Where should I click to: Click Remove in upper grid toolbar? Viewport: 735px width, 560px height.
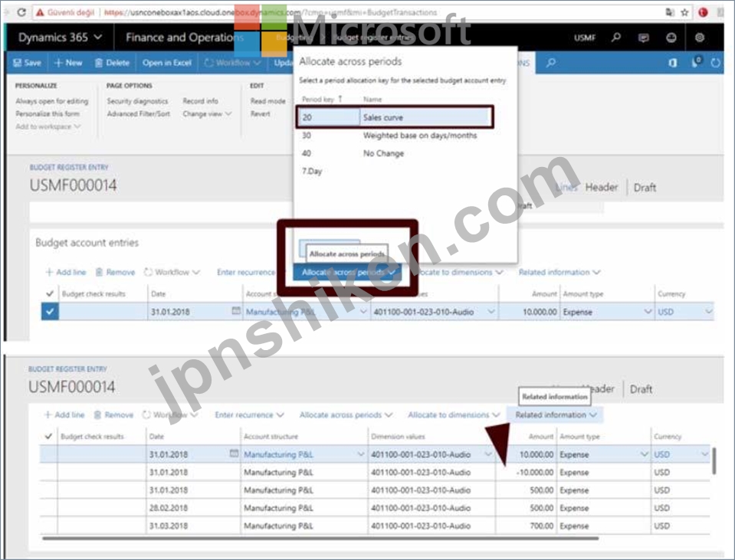pyautogui.click(x=115, y=272)
